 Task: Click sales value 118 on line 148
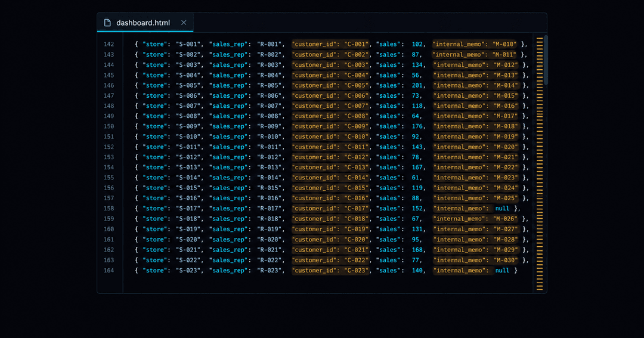417,106
